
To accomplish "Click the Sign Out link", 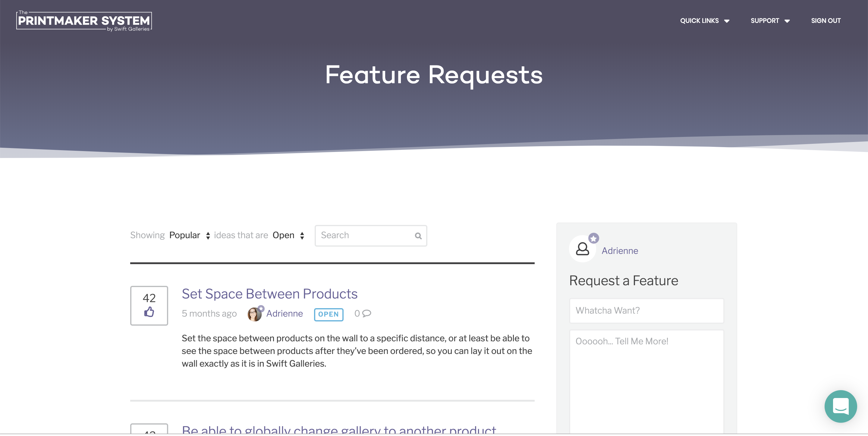I will tap(826, 21).
